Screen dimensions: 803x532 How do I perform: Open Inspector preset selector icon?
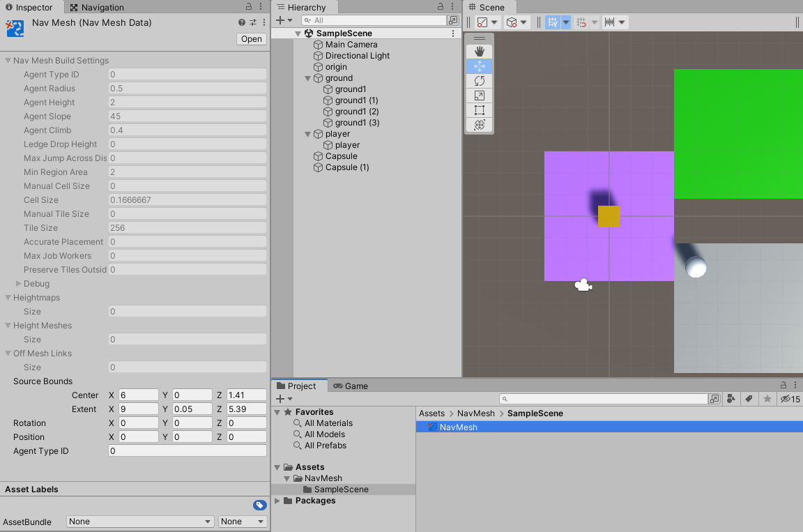click(253, 22)
